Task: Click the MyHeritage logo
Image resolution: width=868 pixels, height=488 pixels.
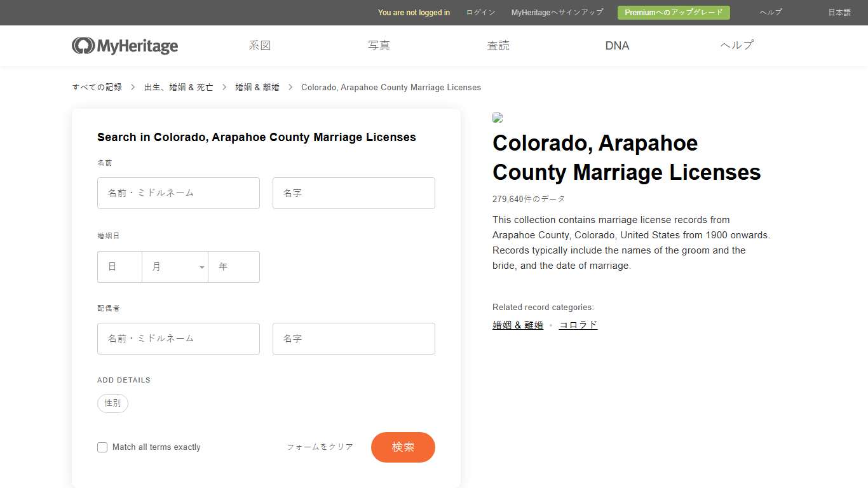Action: pos(125,45)
